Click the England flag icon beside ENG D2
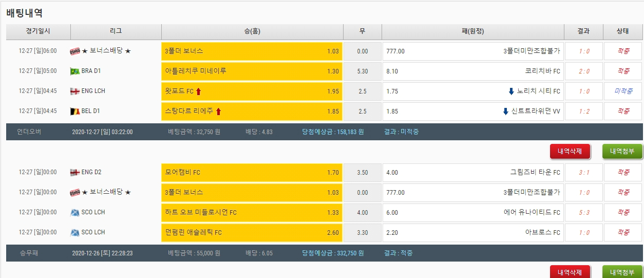The image size is (644, 278). (74, 173)
